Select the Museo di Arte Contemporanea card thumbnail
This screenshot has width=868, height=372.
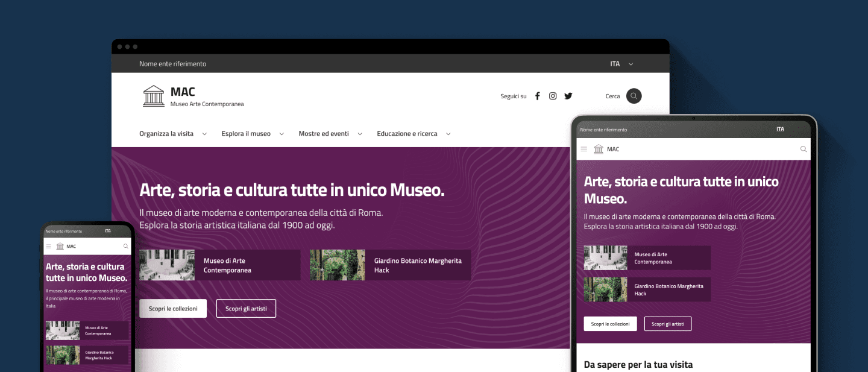coord(167,265)
